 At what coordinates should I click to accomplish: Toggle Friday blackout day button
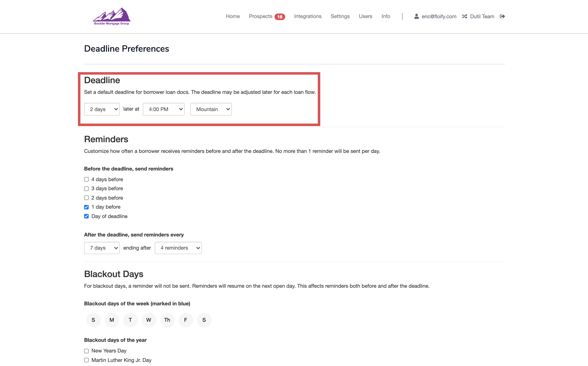click(x=186, y=320)
